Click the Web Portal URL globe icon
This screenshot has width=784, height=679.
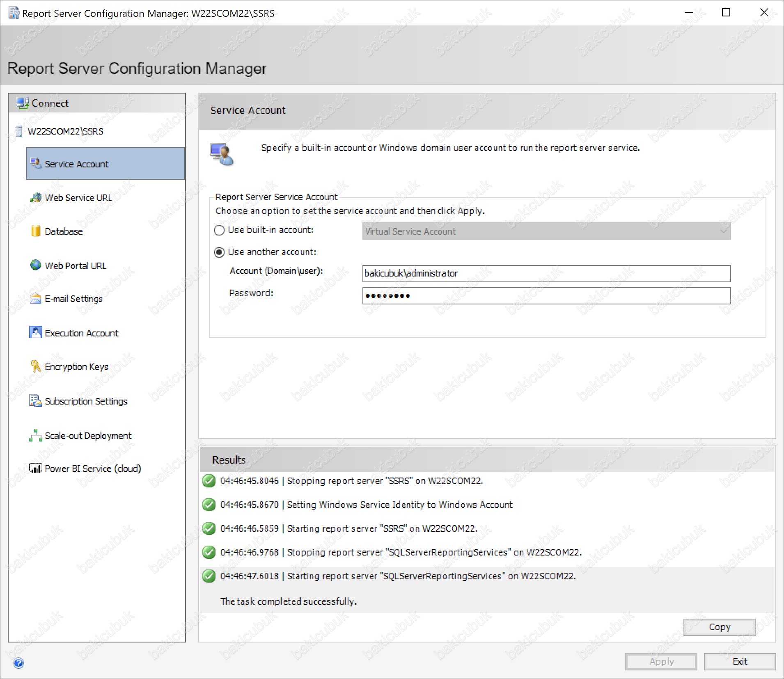36,265
